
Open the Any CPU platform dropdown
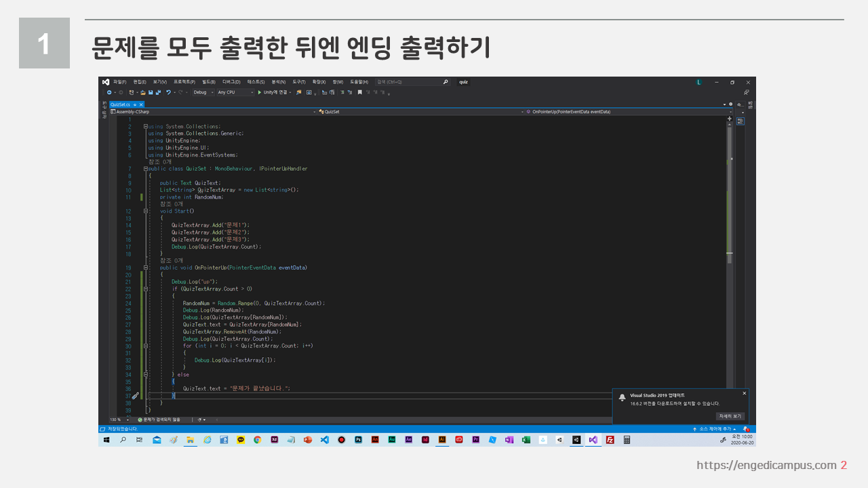tap(235, 92)
